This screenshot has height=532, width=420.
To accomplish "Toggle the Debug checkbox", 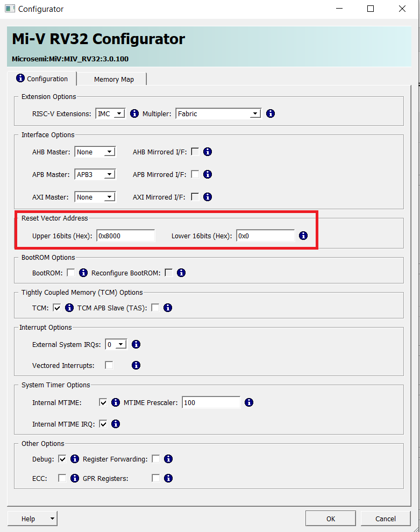I will pos(62,459).
